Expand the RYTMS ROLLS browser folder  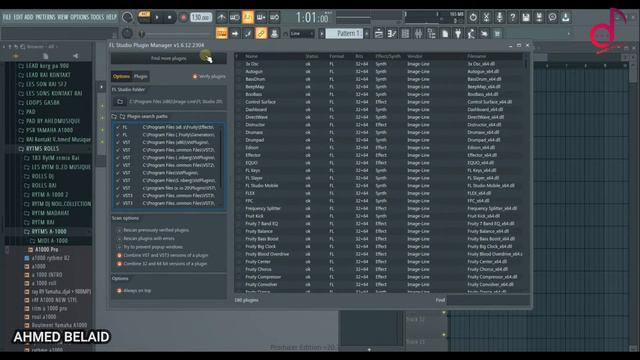pos(42,149)
